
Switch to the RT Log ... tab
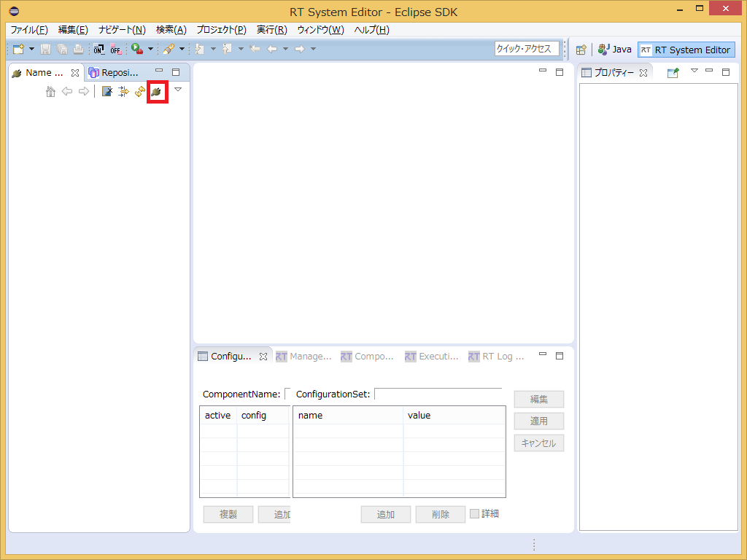[496, 356]
